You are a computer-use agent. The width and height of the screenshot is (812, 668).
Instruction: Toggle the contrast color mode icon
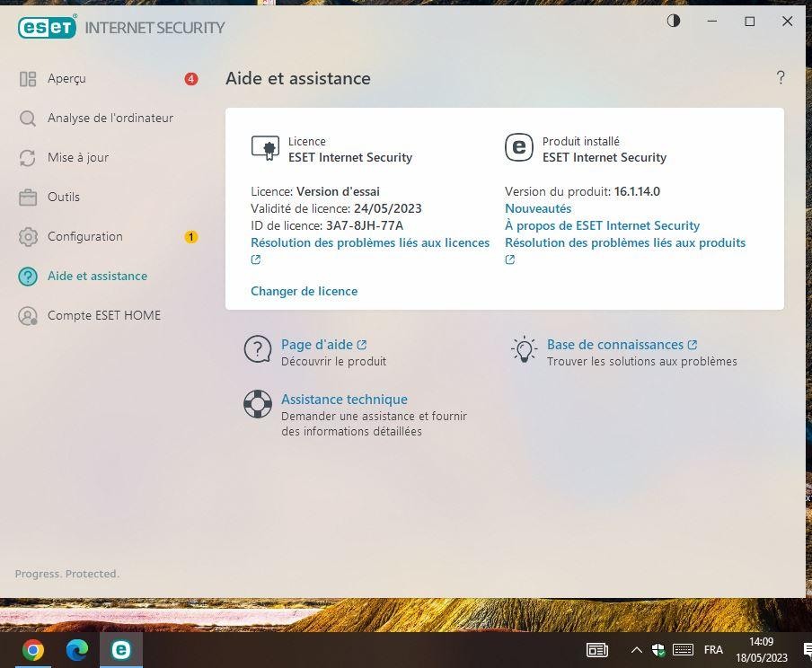tap(673, 21)
